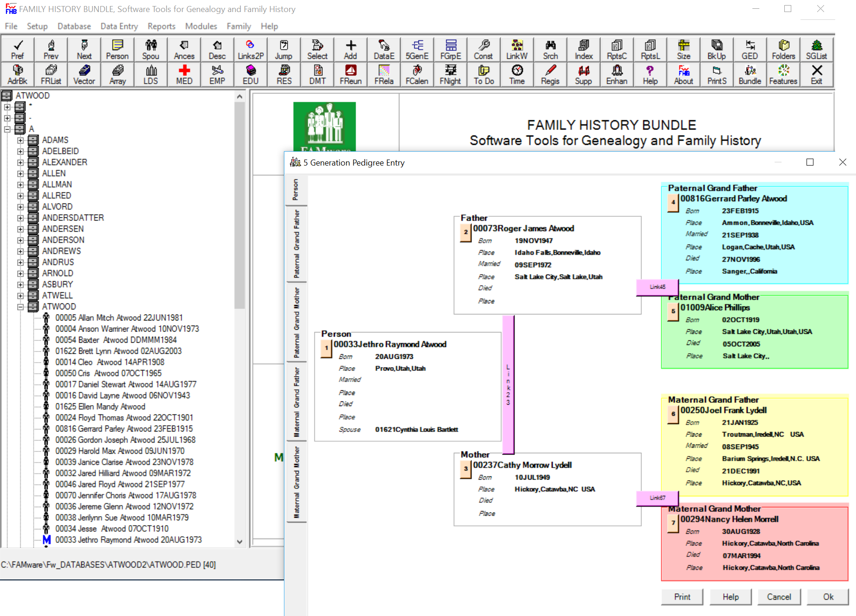Viewport: 856px width, 616px height.
Task: Click the Jump toolbar icon
Action: click(x=284, y=49)
